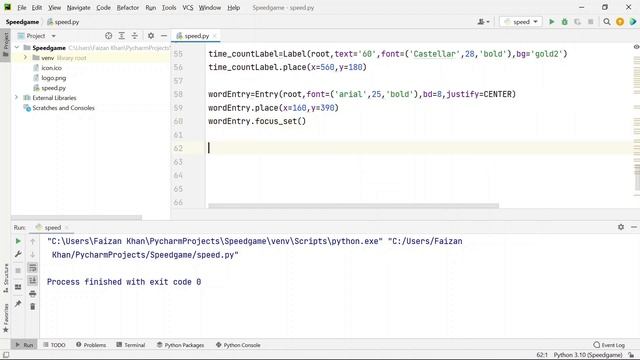Run with coverage icon in the top toolbar
Viewport: 640px width, 360px height.
(577, 22)
